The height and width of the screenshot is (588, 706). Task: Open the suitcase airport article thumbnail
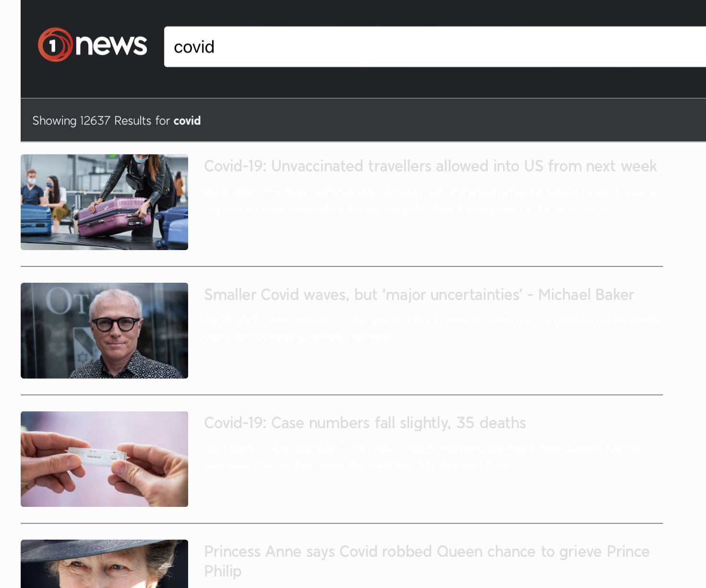point(104,202)
